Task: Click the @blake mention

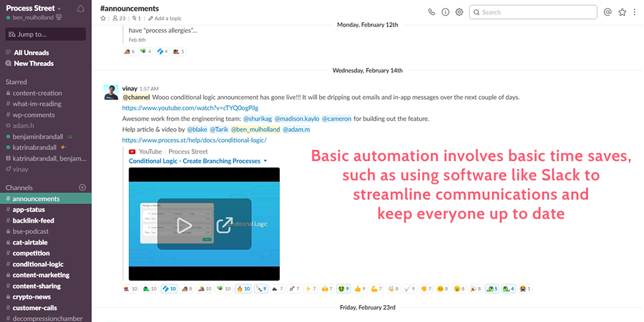Action: point(197,130)
